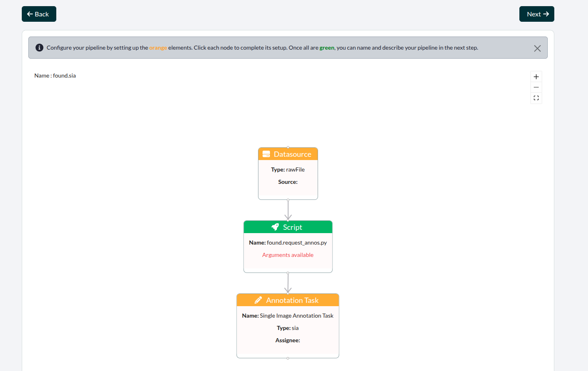Select "Single Image Annotation Task" name row
Image resolution: width=588 pixels, height=371 pixels.
[288, 316]
